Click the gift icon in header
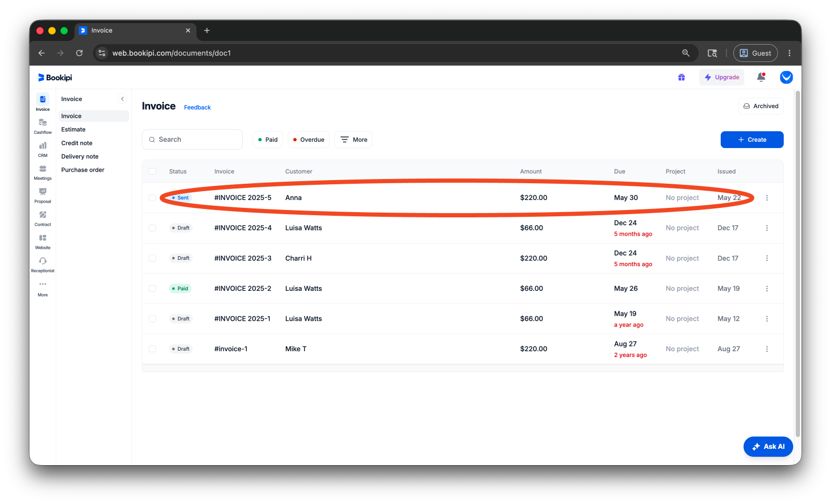The width and height of the screenshot is (831, 504). tap(681, 77)
